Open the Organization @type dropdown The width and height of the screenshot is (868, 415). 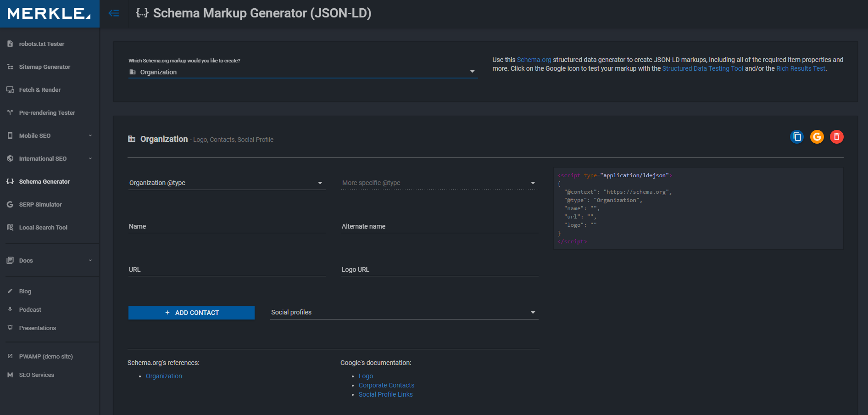[x=227, y=183]
